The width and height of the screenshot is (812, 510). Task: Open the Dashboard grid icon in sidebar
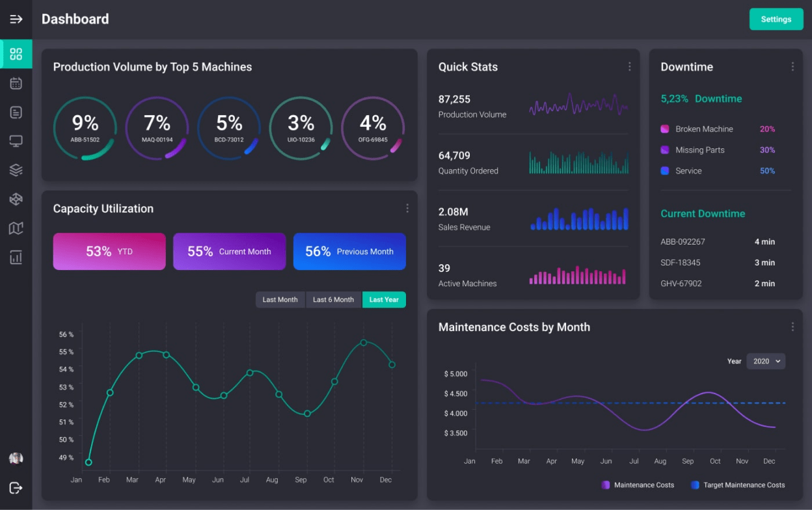(16, 54)
